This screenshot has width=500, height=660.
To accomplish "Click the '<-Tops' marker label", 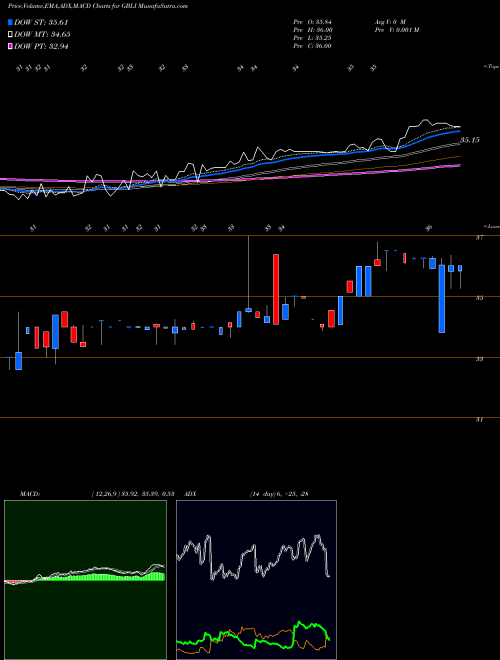I will 491,67.
